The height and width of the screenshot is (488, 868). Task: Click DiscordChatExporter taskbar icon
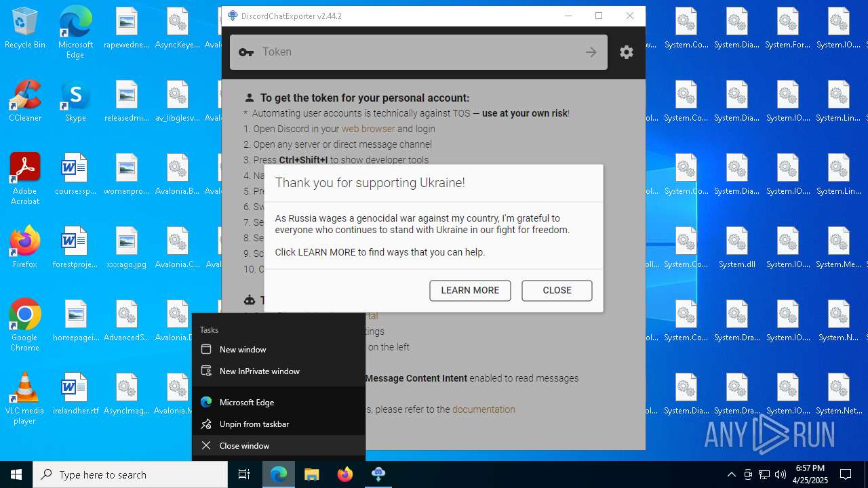point(378,474)
